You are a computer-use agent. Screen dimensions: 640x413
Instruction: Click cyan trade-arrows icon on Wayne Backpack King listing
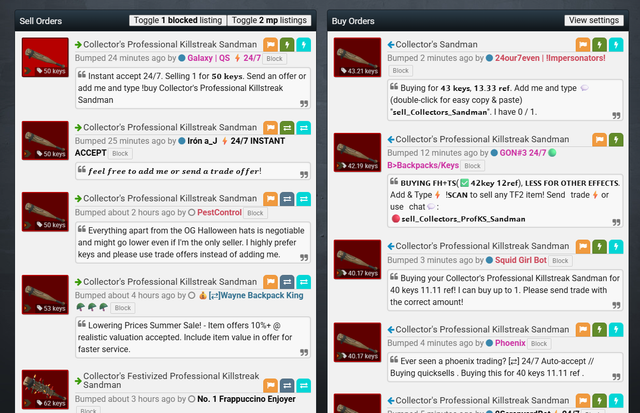pos(303,282)
